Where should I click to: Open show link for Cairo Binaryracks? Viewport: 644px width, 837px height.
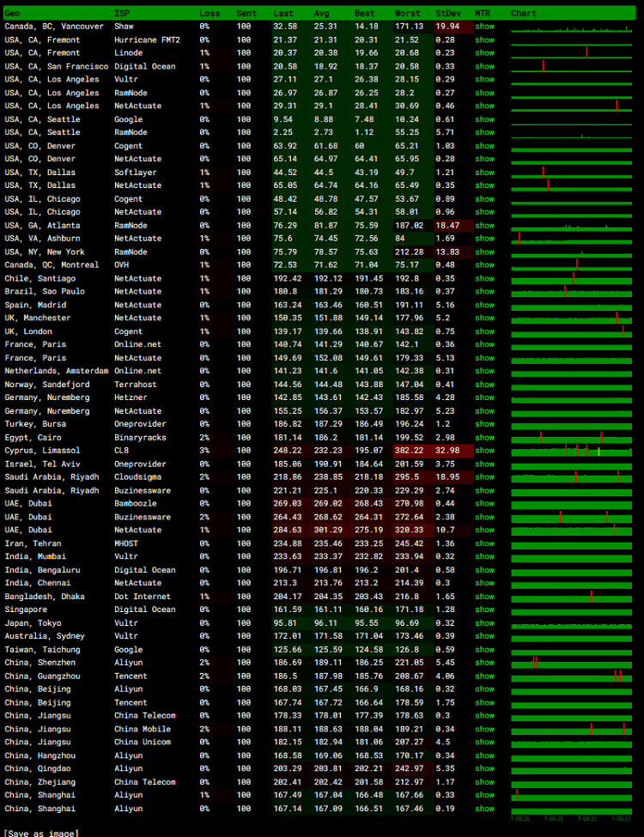pos(484,437)
